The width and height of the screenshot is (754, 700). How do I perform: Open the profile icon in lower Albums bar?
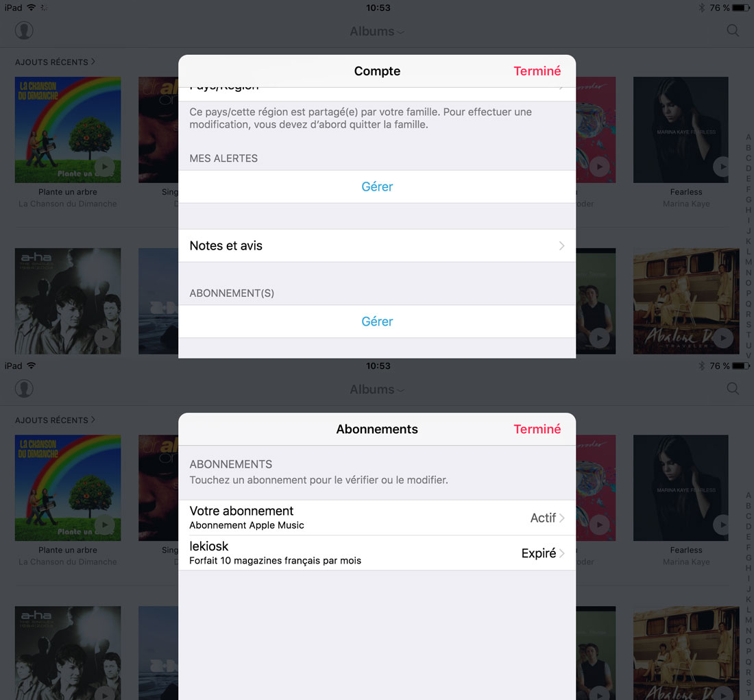23,389
